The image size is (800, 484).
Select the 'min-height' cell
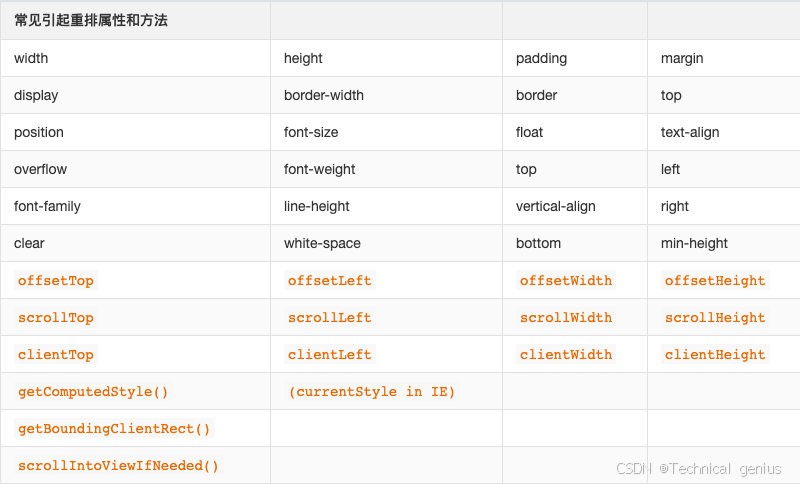[x=694, y=243]
